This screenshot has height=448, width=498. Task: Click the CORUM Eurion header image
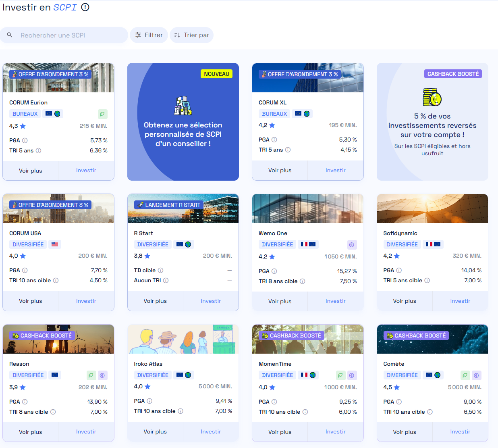tap(58, 78)
